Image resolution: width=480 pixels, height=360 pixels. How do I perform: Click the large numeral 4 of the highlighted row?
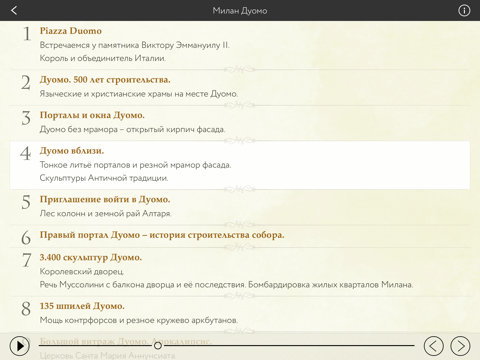pos(25,154)
